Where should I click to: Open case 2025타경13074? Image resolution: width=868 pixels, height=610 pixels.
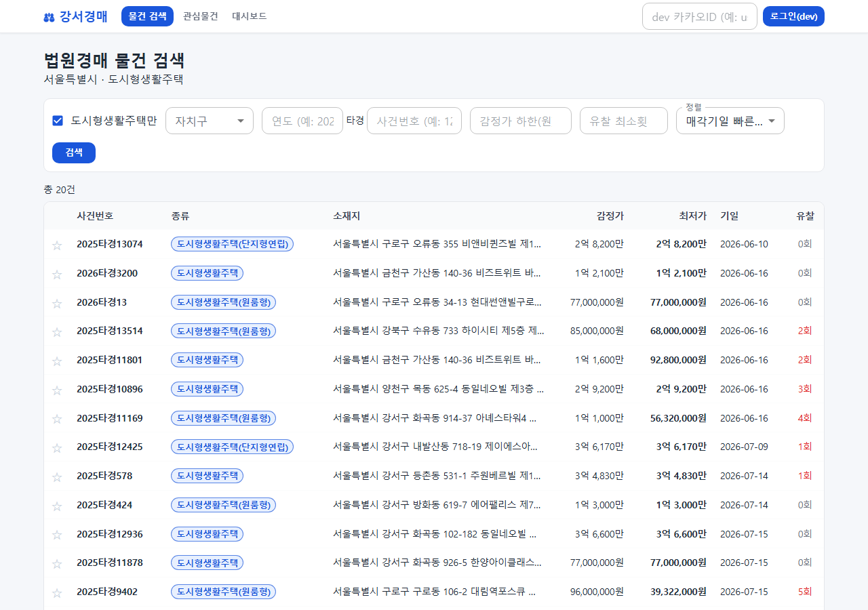(x=110, y=244)
